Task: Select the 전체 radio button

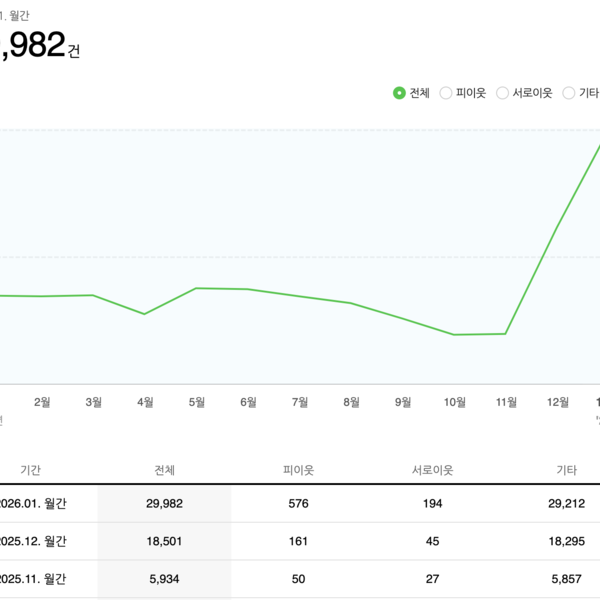Action: click(x=399, y=93)
